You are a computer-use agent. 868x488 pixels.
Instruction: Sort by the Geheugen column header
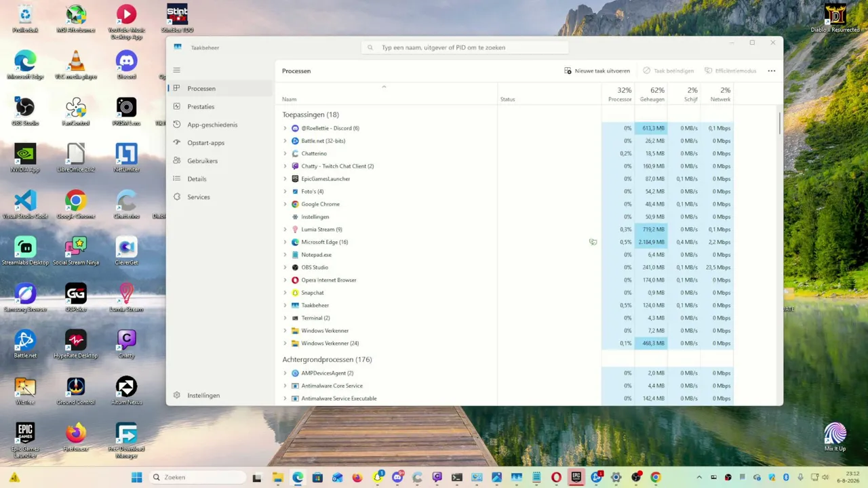[x=651, y=94]
